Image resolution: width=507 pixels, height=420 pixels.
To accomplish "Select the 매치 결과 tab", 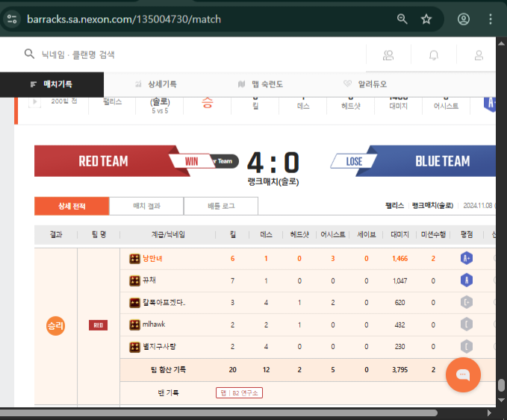I will tap(146, 206).
